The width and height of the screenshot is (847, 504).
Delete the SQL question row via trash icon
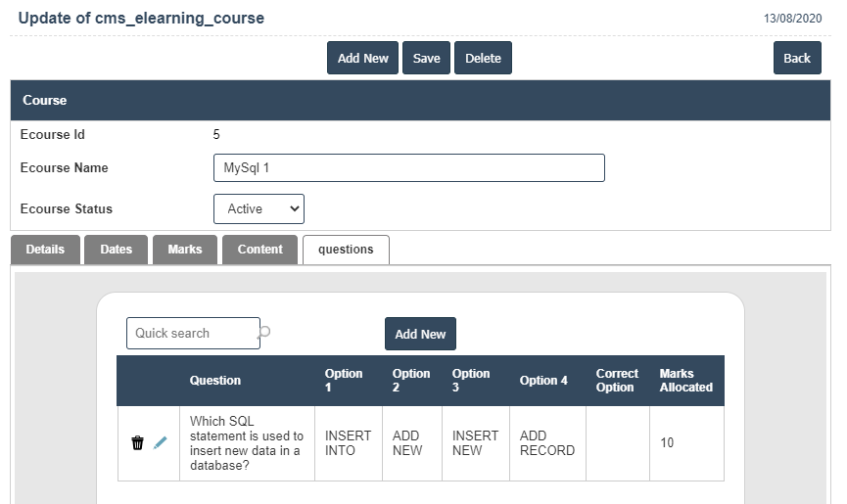tap(137, 443)
